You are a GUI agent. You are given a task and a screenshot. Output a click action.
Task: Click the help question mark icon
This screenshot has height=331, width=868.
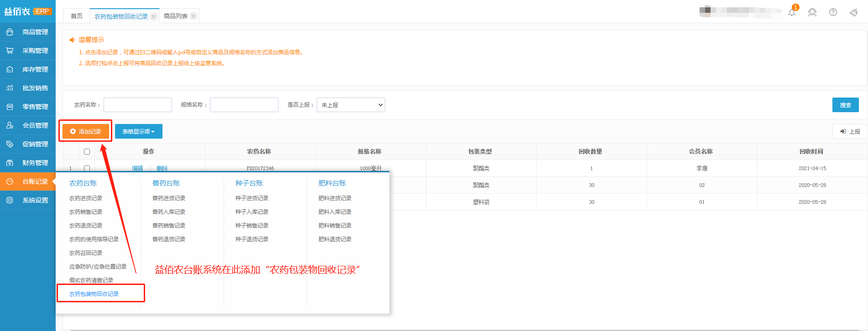click(x=833, y=12)
